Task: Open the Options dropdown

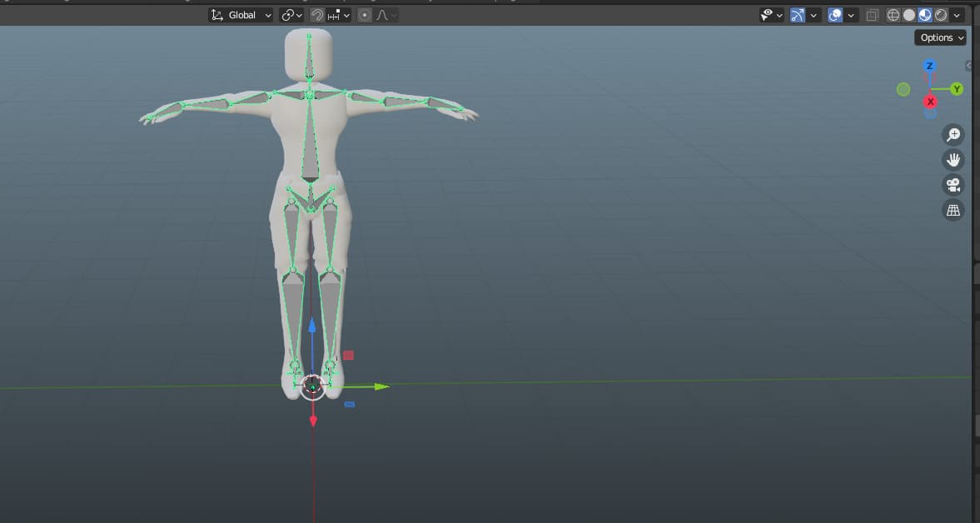Action: pos(940,37)
